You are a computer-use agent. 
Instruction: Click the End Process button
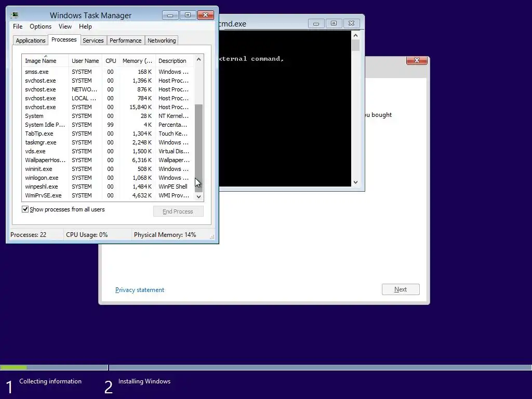(x=178, y=211)
